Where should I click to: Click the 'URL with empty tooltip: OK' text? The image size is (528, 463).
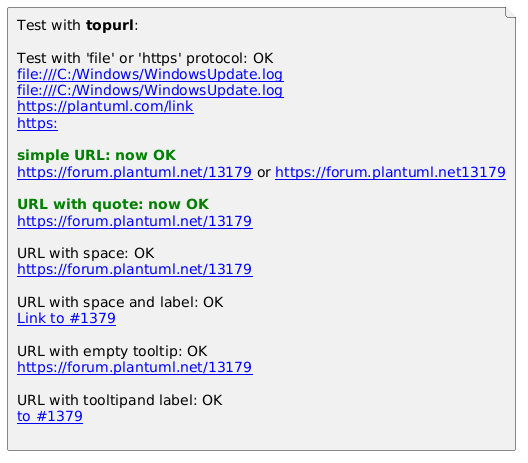coord(112,352)
